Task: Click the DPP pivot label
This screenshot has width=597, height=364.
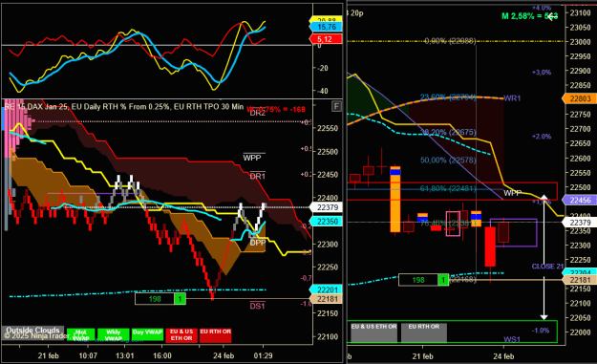Action: click(x=258, y=243)
